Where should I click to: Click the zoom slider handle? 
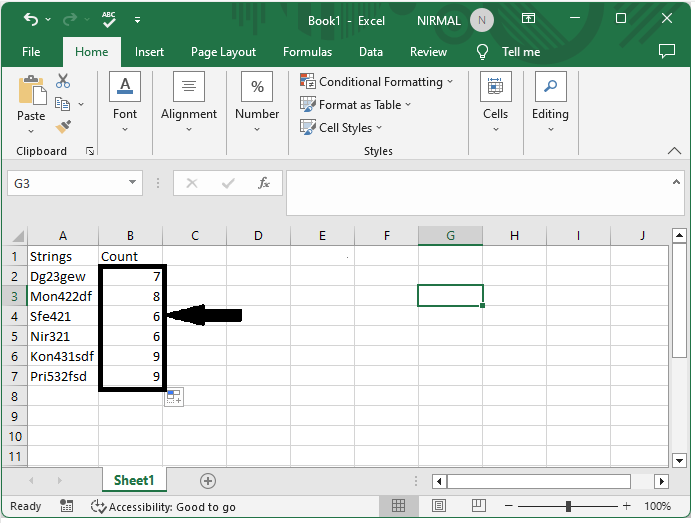click(x=568, y=506)
